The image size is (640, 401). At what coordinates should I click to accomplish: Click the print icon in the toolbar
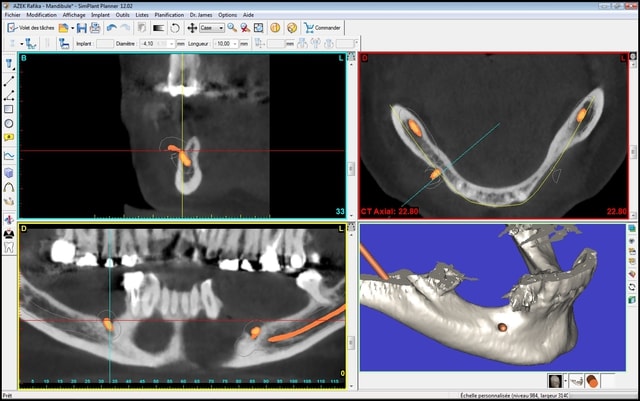point(96,28)
